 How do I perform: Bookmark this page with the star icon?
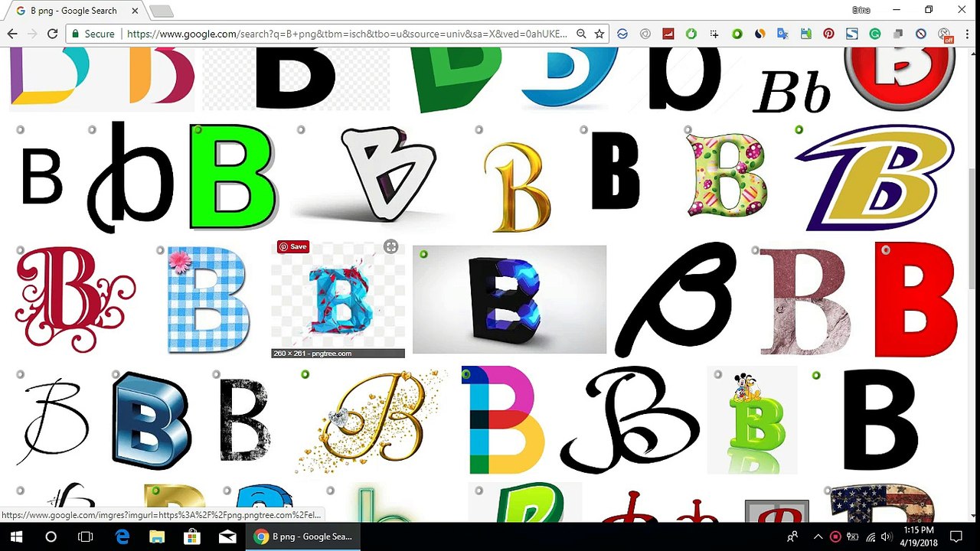point(599,34)
